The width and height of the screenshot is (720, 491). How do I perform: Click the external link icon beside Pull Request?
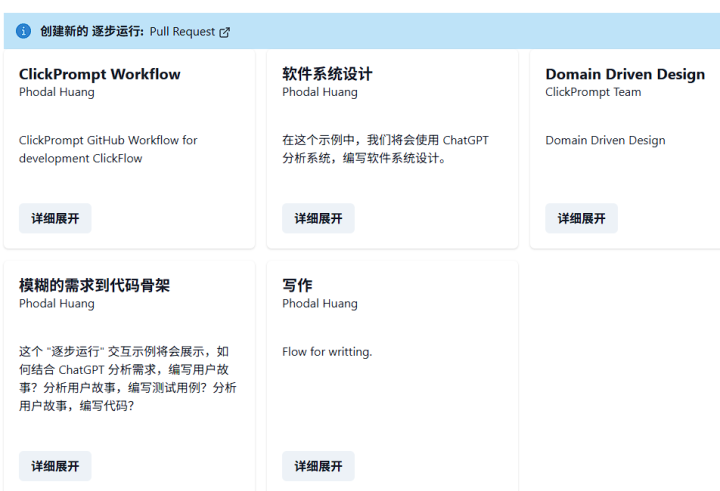coord(225,32)
